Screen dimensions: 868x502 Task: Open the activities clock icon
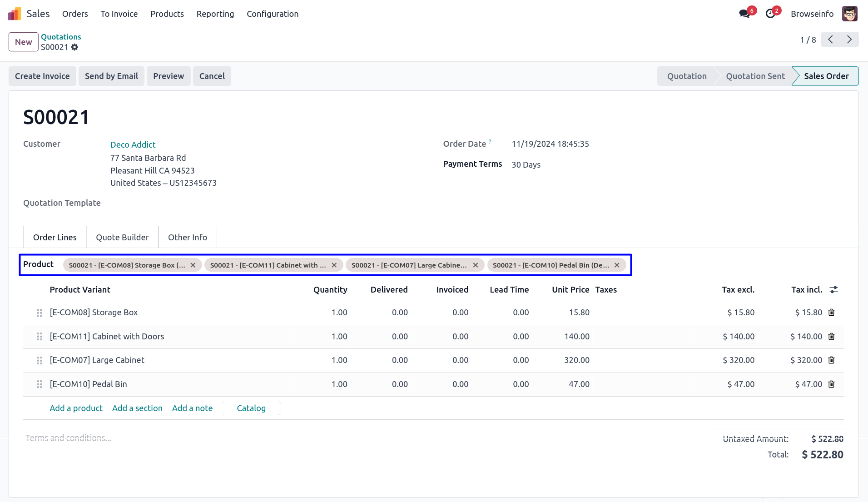coord(770,14)
